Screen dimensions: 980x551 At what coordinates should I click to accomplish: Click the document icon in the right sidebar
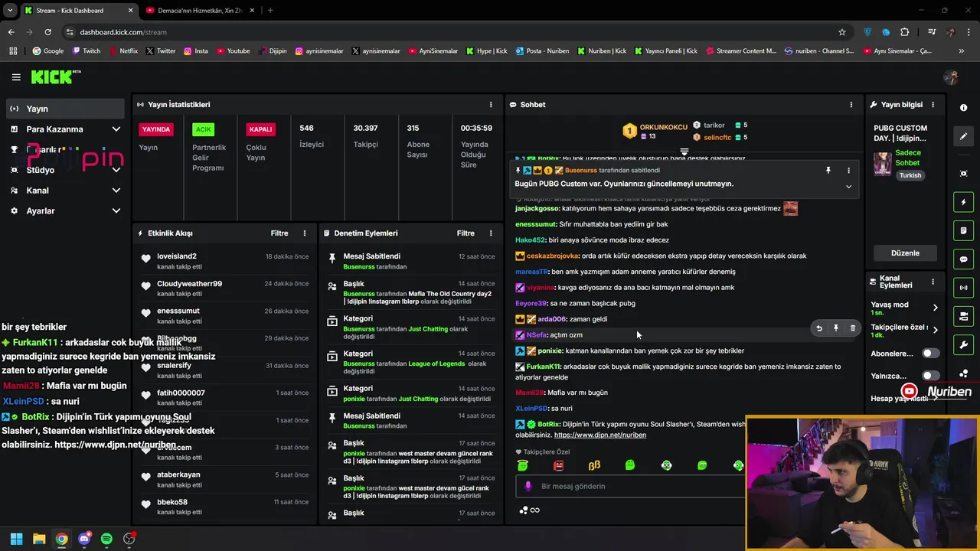click(964, 230)
